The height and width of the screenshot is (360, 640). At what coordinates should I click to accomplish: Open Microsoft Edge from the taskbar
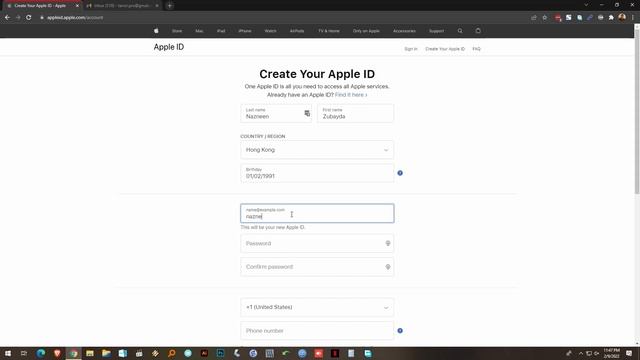[41, 353]
